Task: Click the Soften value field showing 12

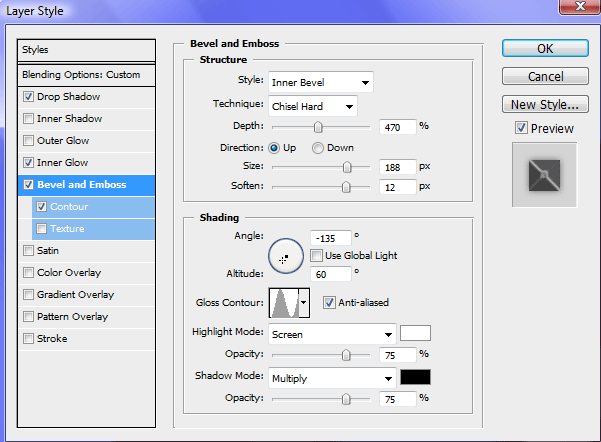Action: 397,187
